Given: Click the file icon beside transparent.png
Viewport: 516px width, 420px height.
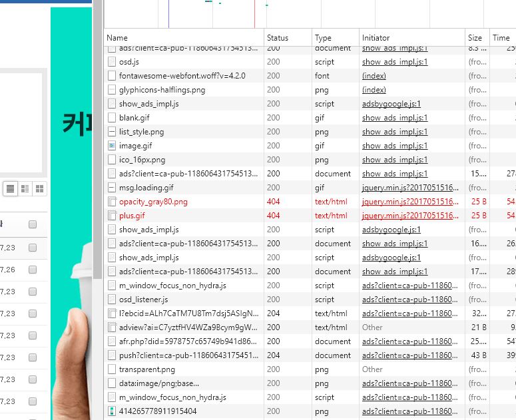Looking at the screenshot, I should pyautogui.click(x=112, y=369).
